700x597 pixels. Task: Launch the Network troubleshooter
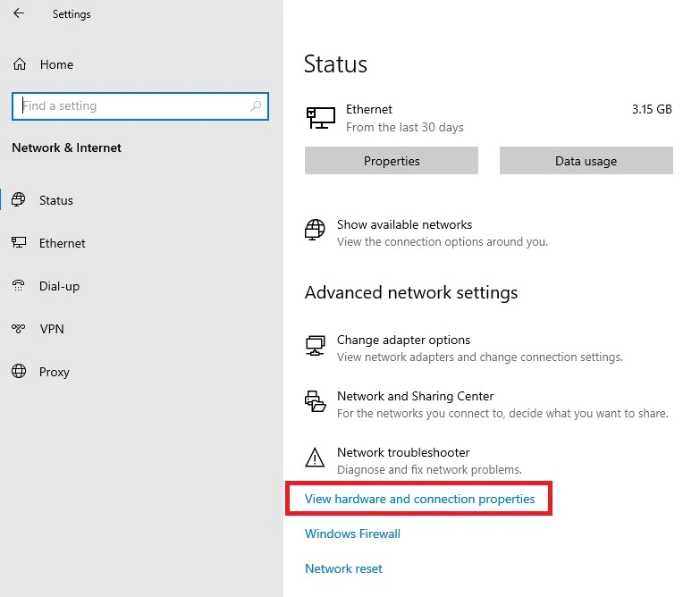tap(403, 452)
